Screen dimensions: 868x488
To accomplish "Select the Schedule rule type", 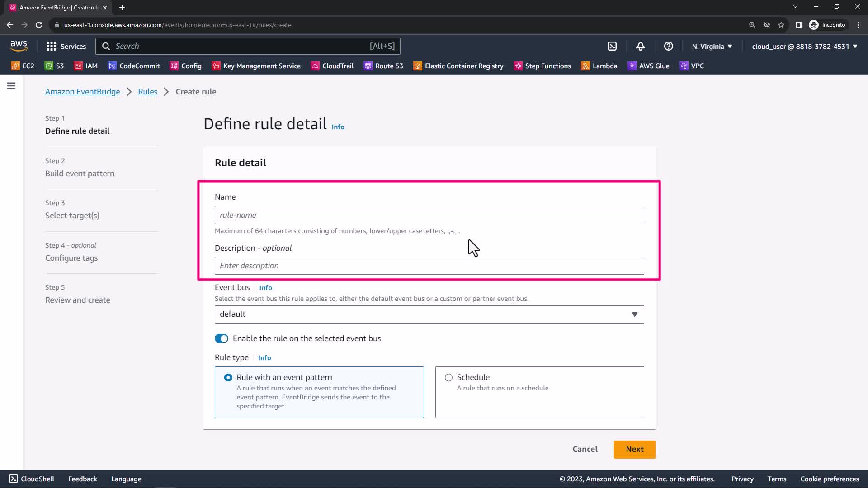I will pyautogui.click(x=448, y=377).
